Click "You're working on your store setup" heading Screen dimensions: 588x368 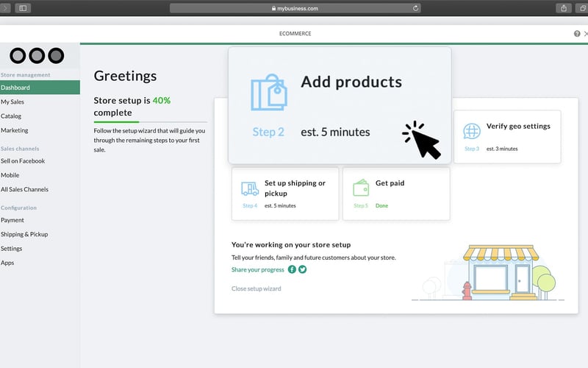click(291, 245)
